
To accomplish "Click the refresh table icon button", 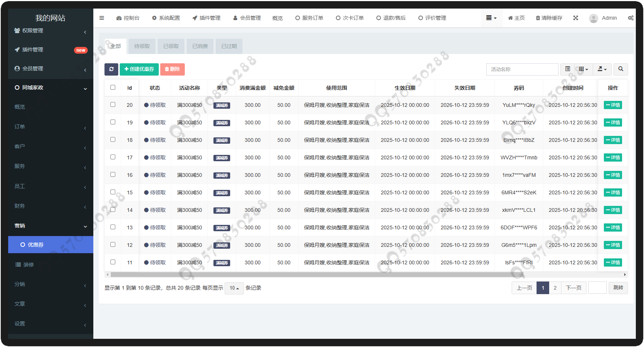I will (x=111, y=69).
